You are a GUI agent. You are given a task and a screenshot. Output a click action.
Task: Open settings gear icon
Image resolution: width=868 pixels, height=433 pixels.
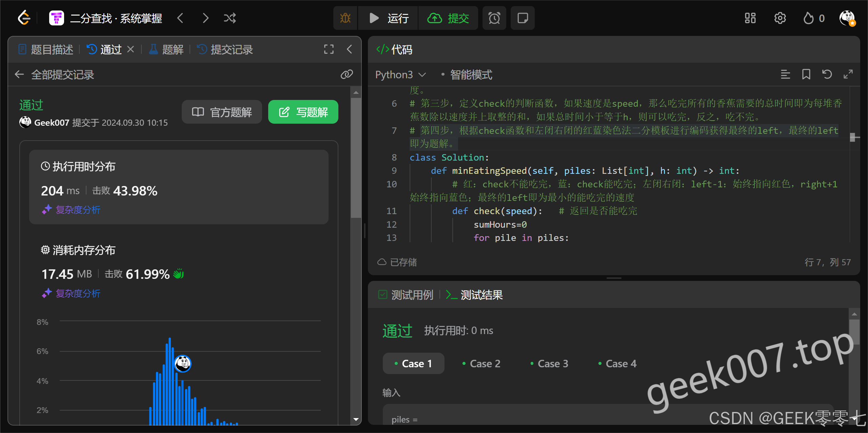(780, 18)
